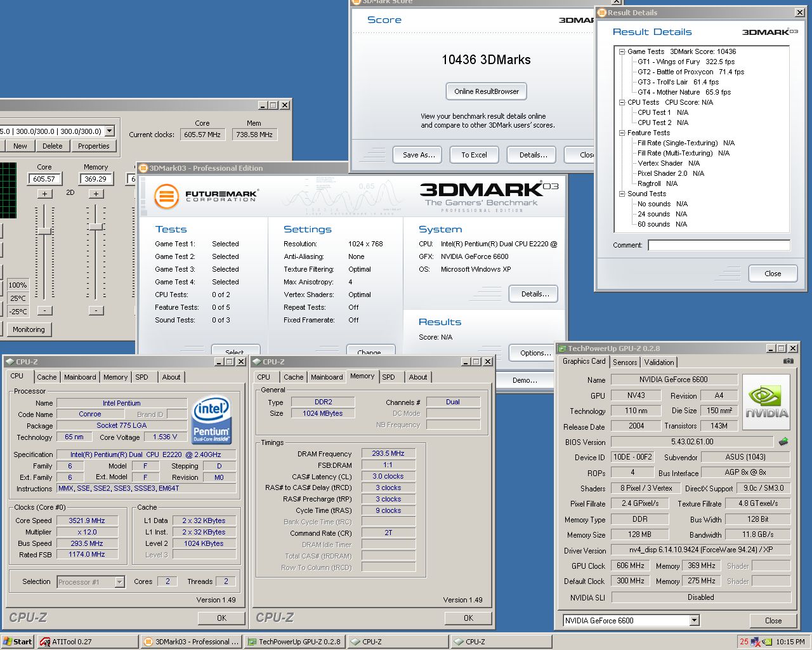Click the 100% button in ATITool
Image resolution: width=812 pixels, height=650 pixels.
coord(17,285)
